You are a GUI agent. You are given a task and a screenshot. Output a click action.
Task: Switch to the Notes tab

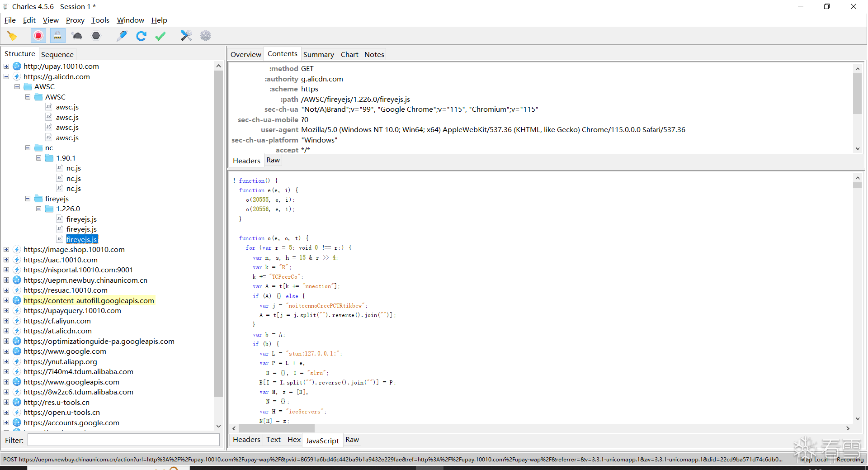pos(374,54)
